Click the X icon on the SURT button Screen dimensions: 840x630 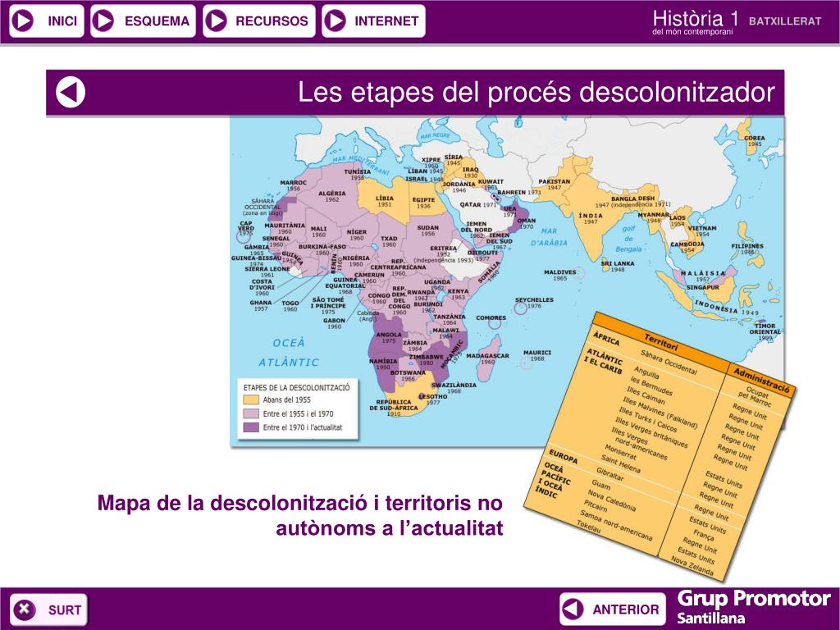point(24,609)
